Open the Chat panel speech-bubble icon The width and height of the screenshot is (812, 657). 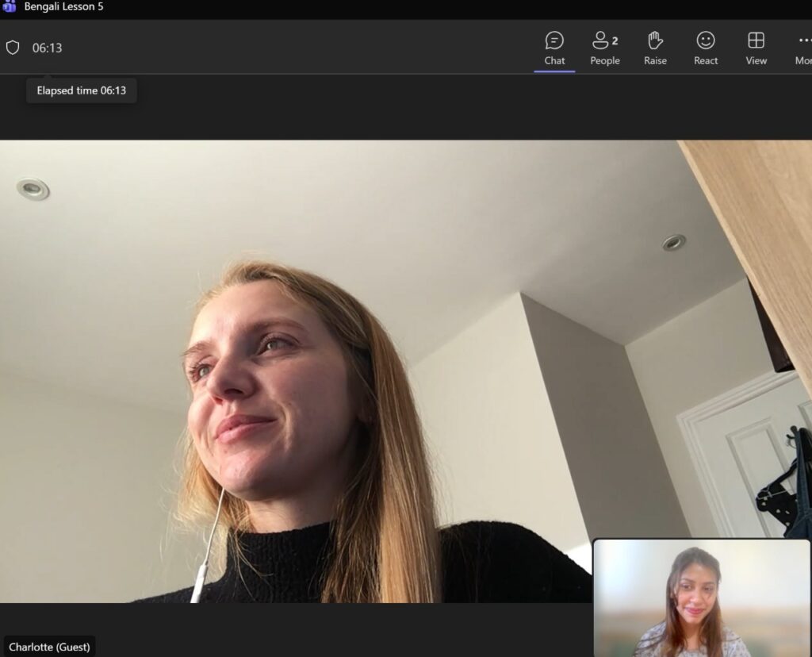[554, 40]
